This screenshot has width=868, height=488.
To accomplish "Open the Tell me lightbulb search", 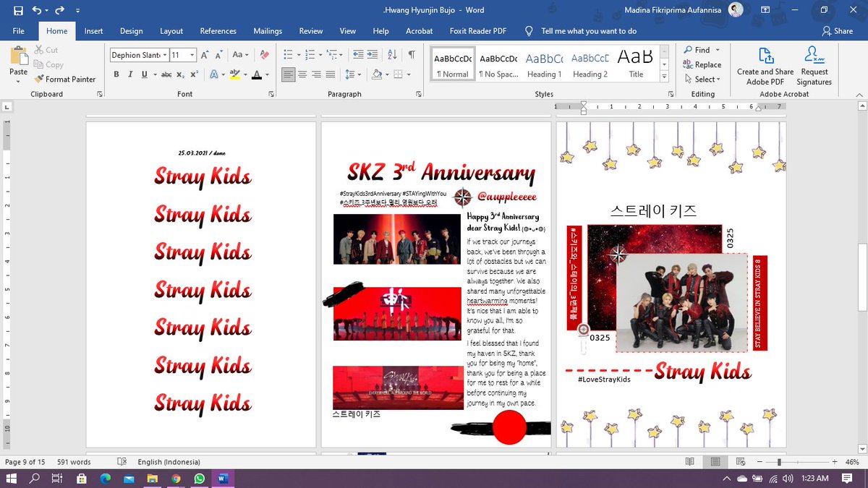I will coord(529,31).
